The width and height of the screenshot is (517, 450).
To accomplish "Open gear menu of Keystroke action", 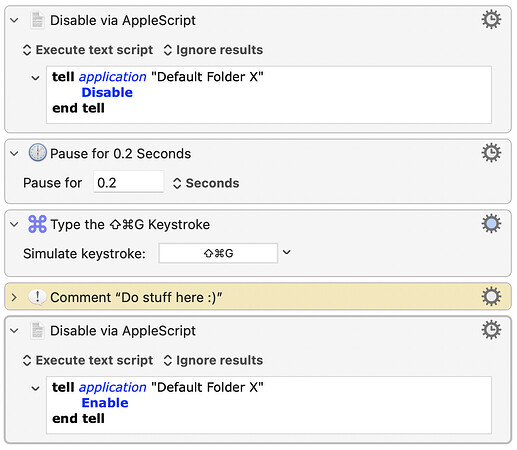I will 491,224.
